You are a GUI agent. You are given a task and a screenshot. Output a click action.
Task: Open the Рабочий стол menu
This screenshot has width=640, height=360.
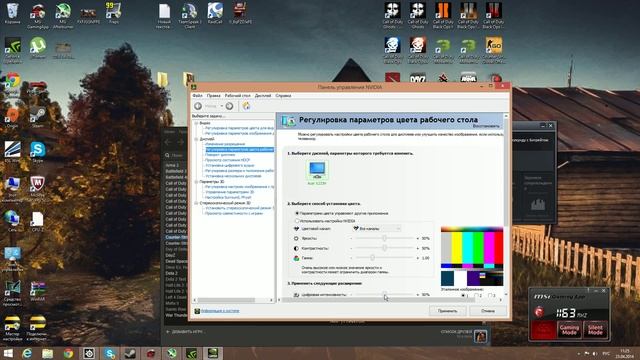click(238, 96)
